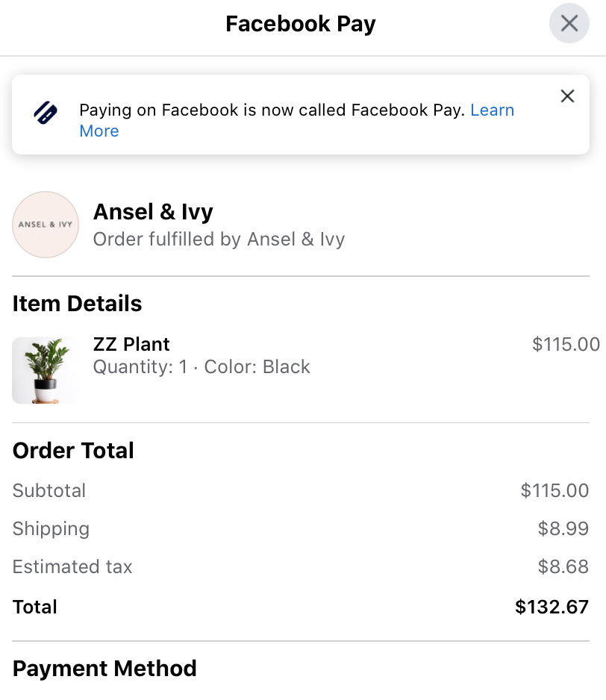This screenshot has height=700, width=606.
Task: Open the Learn More link
Action: click(x=493, y=110)
